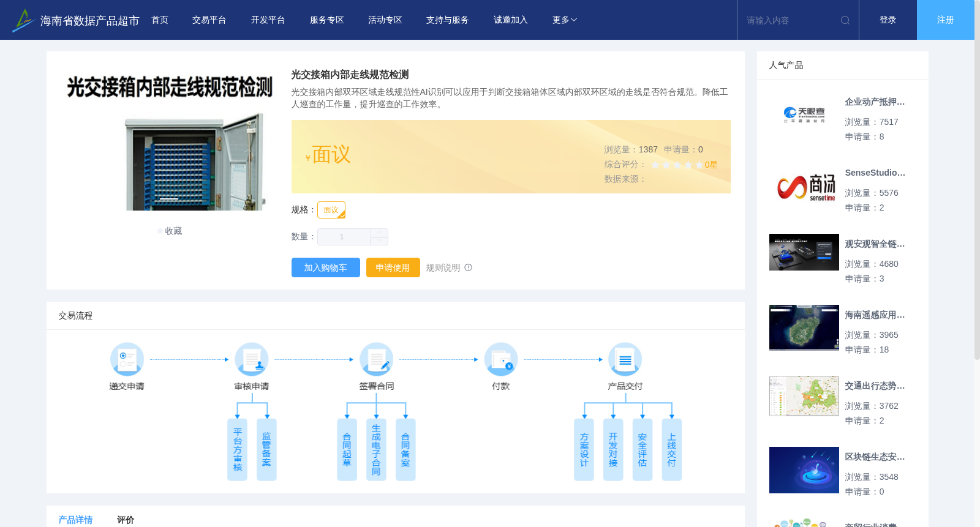
Task: Open the 区块链生态安 thumbnail
Action: [x=804, y=470]
